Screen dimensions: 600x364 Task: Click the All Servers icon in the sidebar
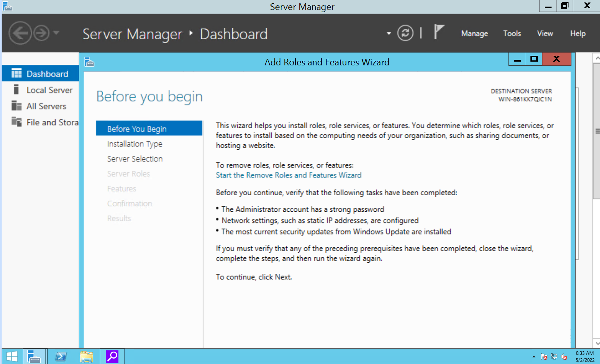[17, 106]
